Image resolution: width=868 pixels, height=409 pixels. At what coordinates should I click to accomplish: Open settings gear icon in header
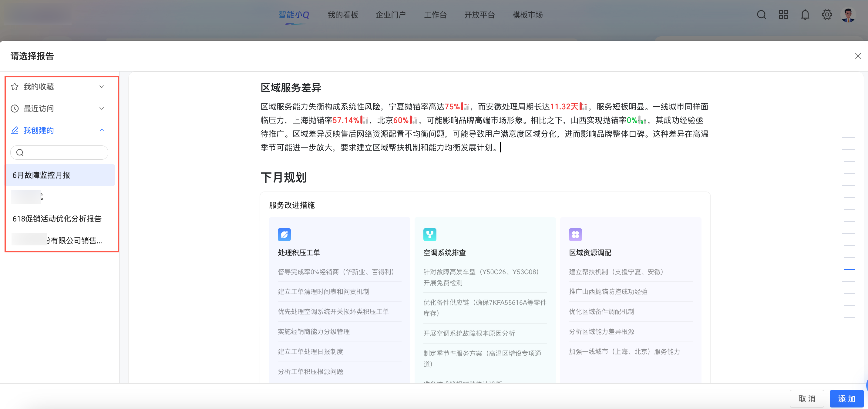[x=826, y=15]
